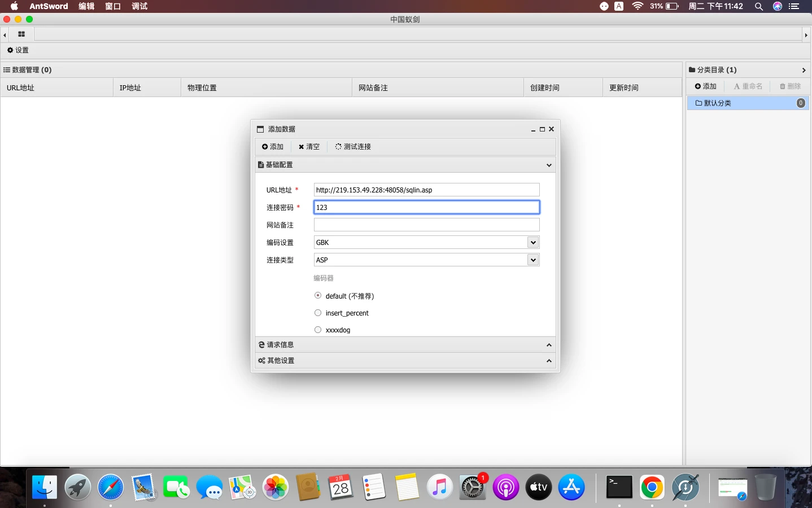The image size is (812, 508).
Task: Open the 窗口 menu
Action: (113, 6)
